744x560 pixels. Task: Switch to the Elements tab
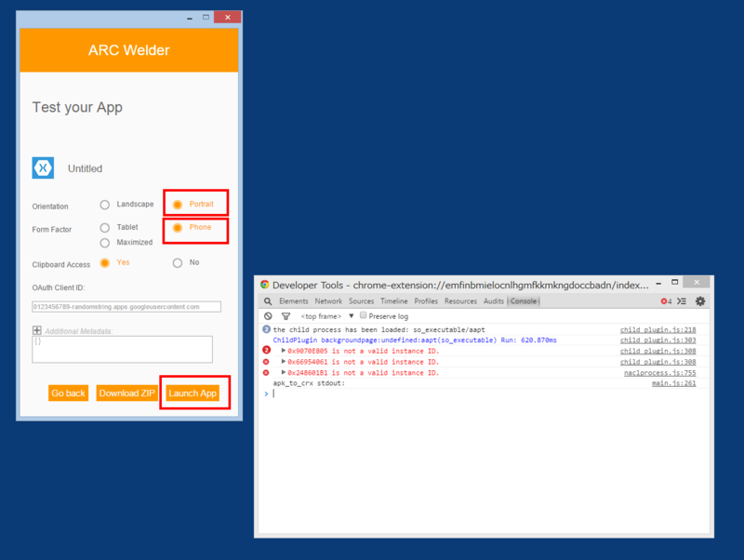pos(293,301)
